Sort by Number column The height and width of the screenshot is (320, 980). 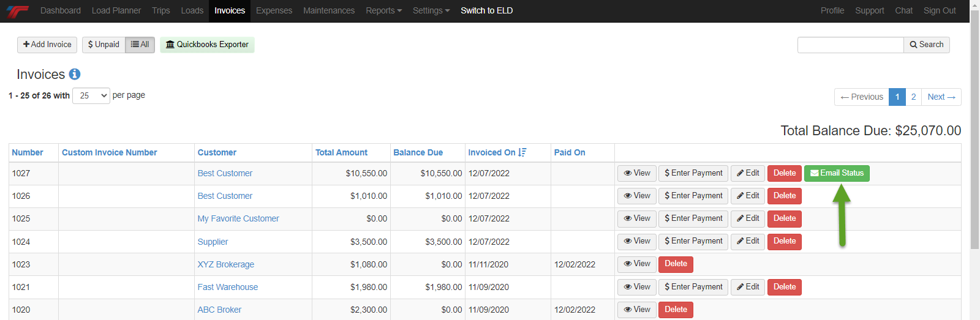(x=28, y=152)
